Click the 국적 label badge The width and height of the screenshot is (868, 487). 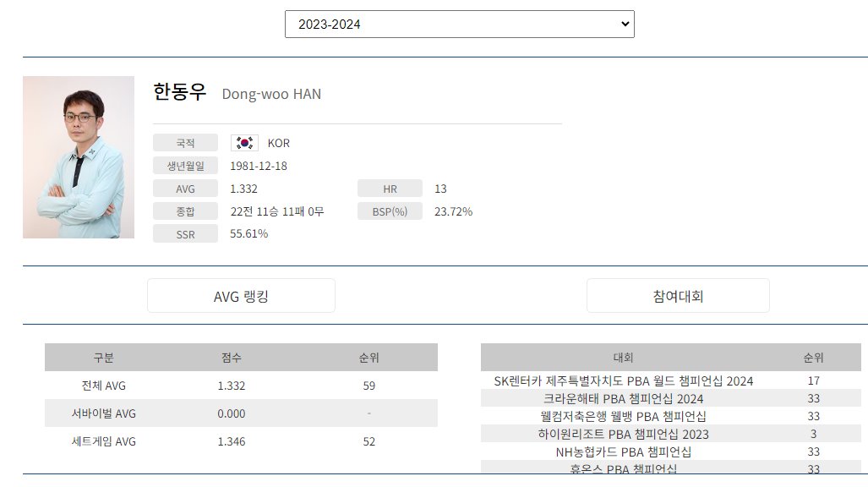tap(184, 142)
